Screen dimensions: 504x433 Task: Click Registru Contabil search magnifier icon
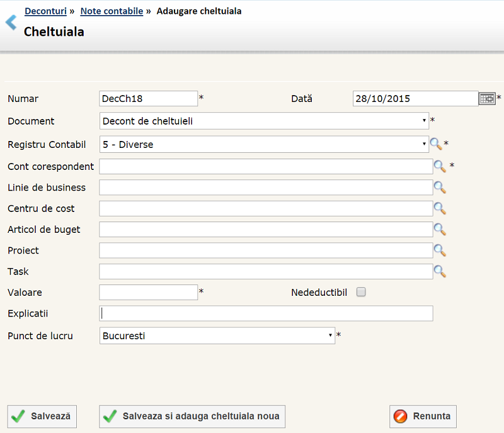(436, 144)
